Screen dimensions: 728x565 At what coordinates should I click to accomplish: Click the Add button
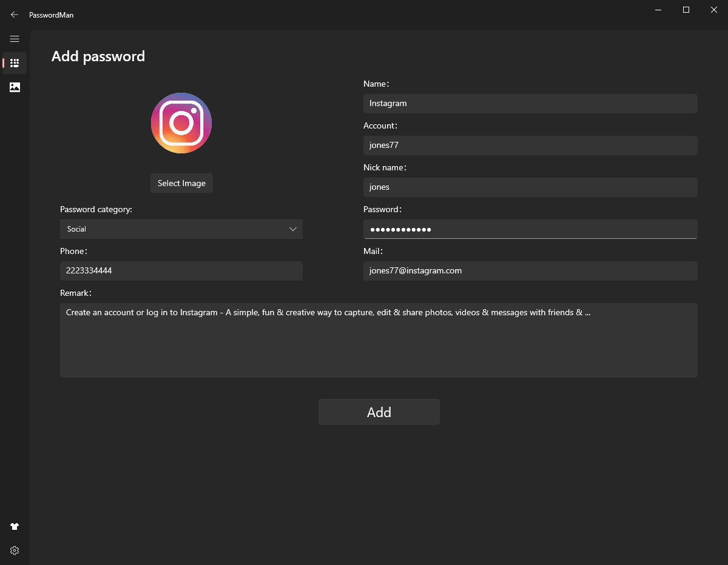tap(379, 412)
